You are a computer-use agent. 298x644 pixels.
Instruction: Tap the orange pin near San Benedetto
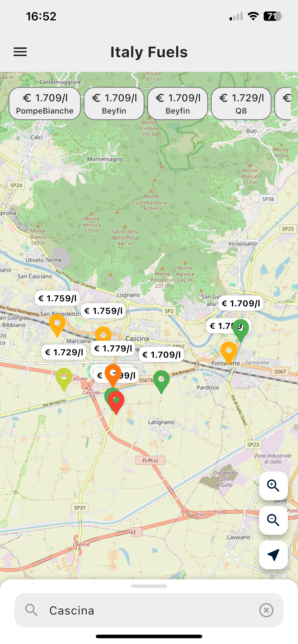tap(57, 326)
